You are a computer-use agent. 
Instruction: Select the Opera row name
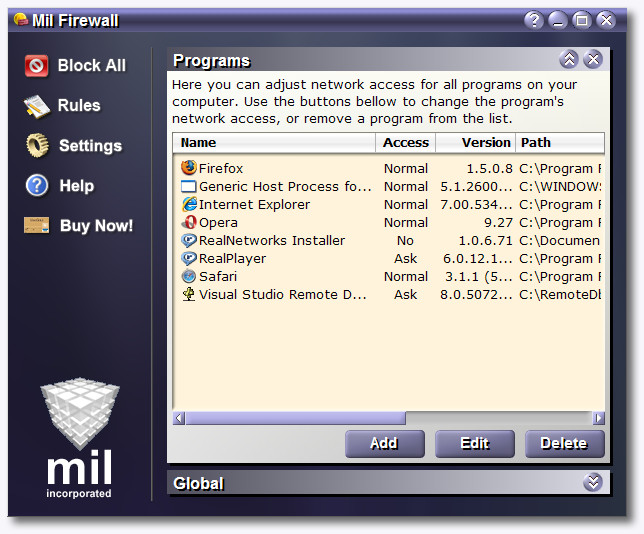point(218,223)
